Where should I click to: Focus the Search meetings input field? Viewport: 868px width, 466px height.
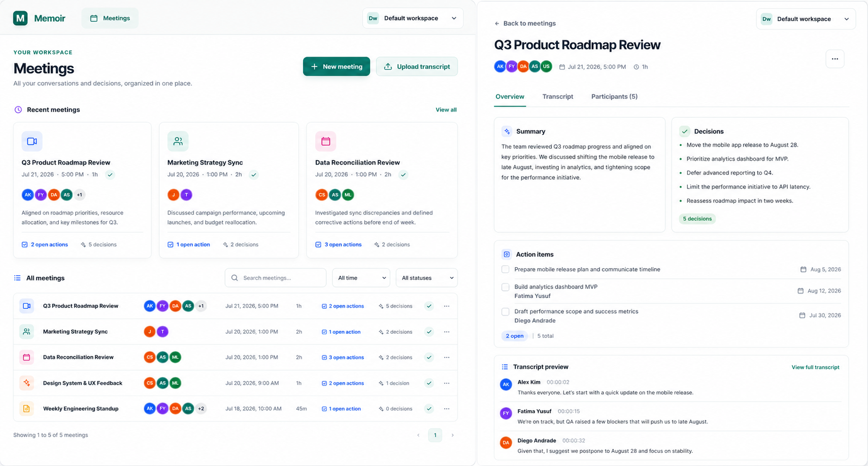(x=276, y=278)
